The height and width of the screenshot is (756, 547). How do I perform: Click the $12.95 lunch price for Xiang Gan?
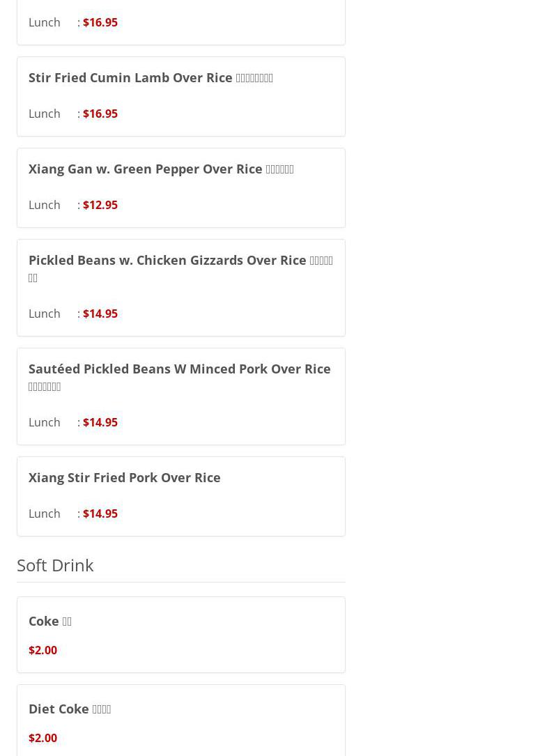tap(100, 205)
